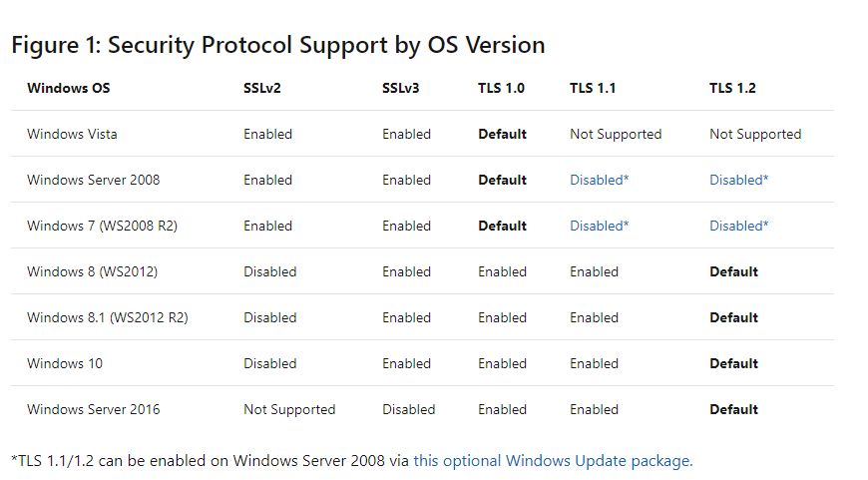Viewport: 868px width, 480px height.
Task: Click Disabled* link for Windows 7 TLS 1.2
Action: [x=738, y=226]
